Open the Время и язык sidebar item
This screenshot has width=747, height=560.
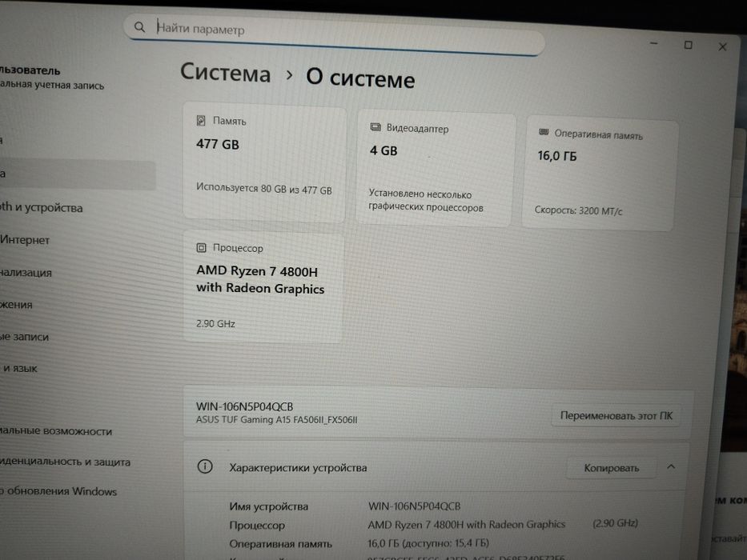20,368
